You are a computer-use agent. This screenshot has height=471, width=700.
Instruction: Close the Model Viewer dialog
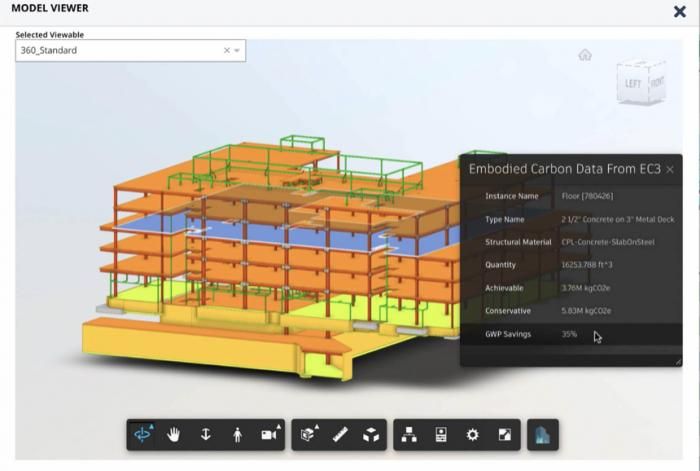coord(679,11)
